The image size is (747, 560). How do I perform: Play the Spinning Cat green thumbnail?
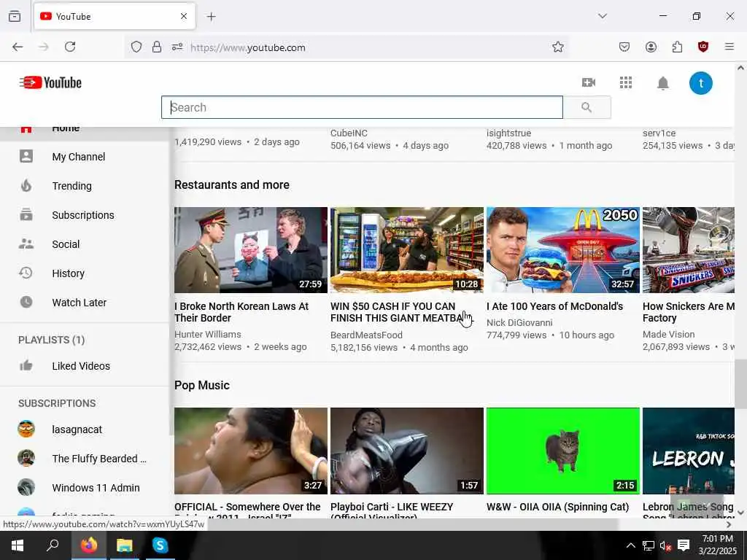pos(562,451)
